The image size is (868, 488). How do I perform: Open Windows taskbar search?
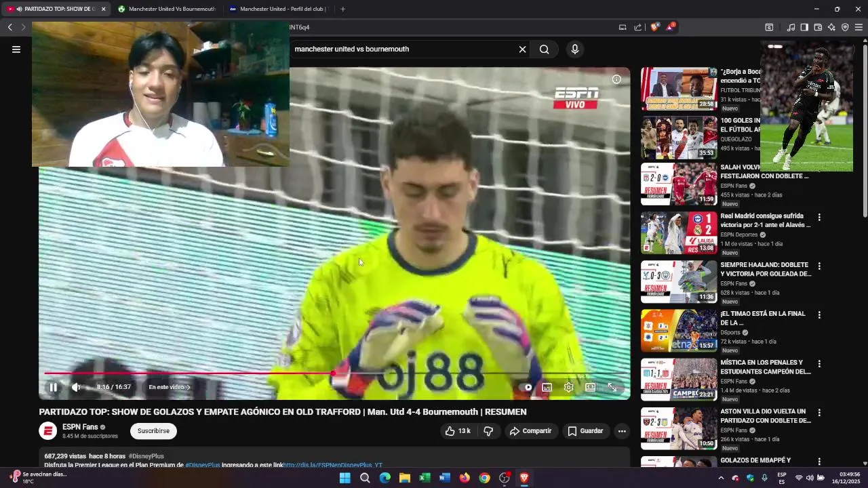tap(365, 478)
